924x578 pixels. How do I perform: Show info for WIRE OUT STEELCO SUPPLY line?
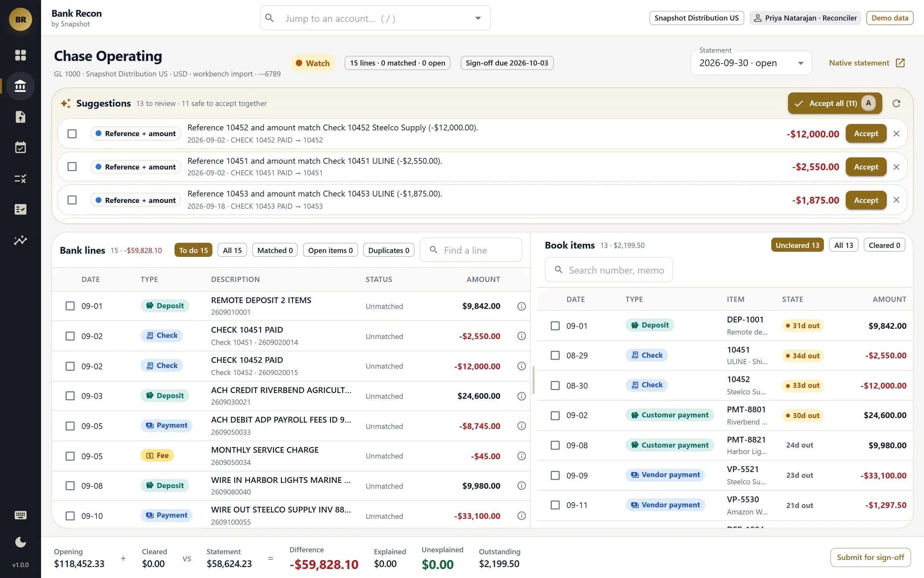tap(521, 516)
